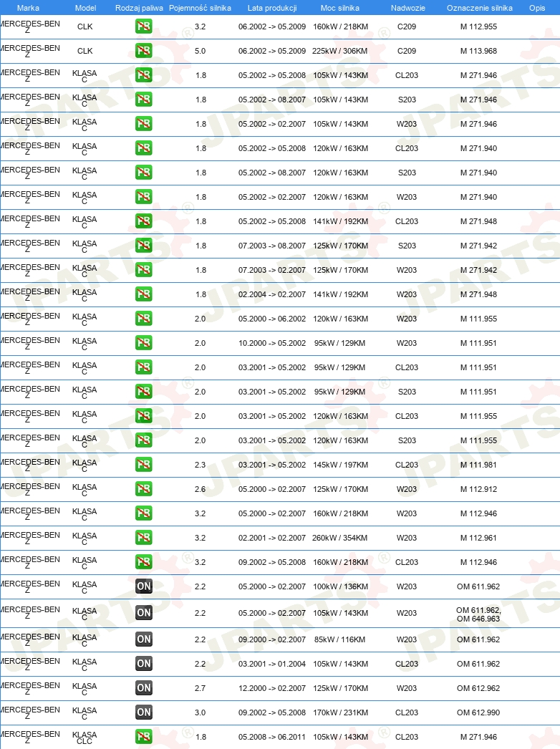Click the 3.0 engine capacity cell

201,713
